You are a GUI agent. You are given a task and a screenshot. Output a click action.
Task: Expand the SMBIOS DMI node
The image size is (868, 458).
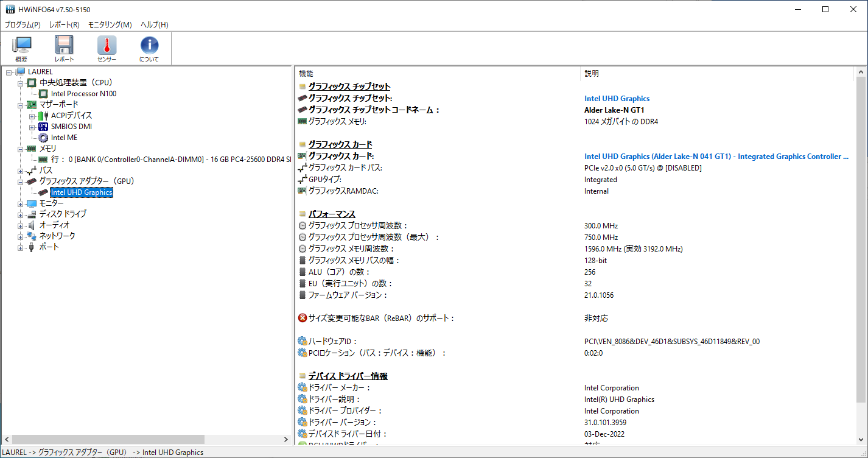click(32, 127)
